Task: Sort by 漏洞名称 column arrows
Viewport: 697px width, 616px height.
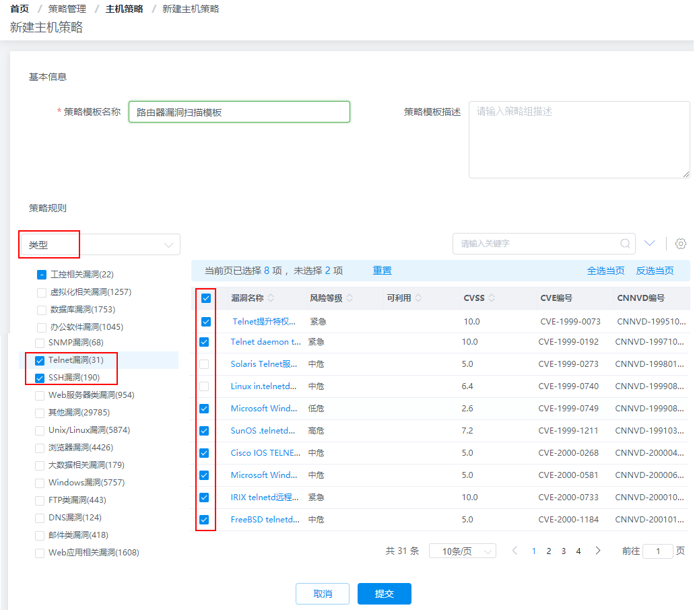Action: point(271,298)
